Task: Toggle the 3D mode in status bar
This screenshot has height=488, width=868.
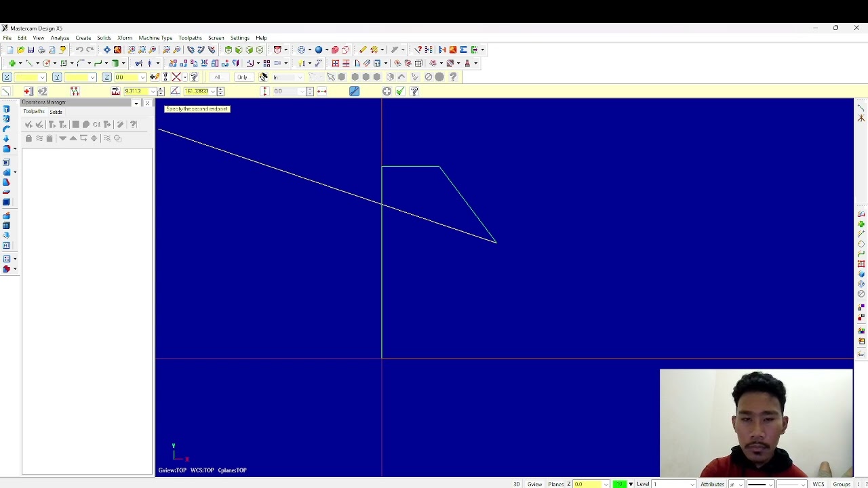Action: pyautogui.click(x=517, y=484)
